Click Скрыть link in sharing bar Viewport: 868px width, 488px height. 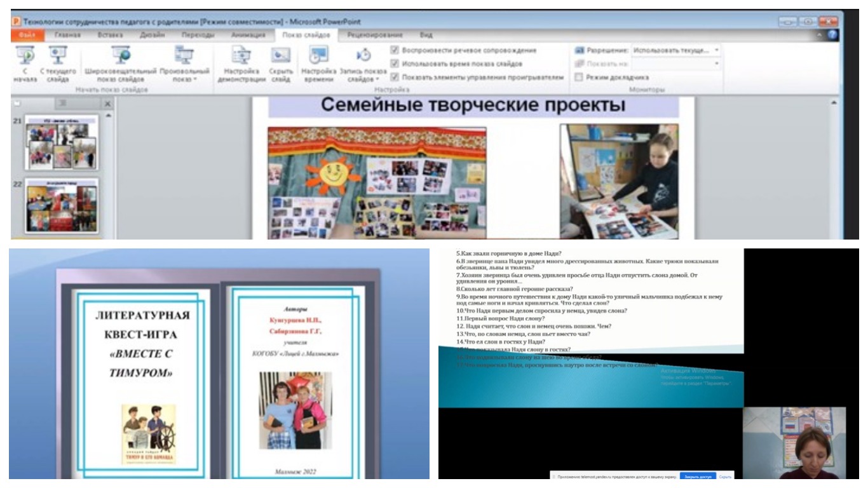725,476
